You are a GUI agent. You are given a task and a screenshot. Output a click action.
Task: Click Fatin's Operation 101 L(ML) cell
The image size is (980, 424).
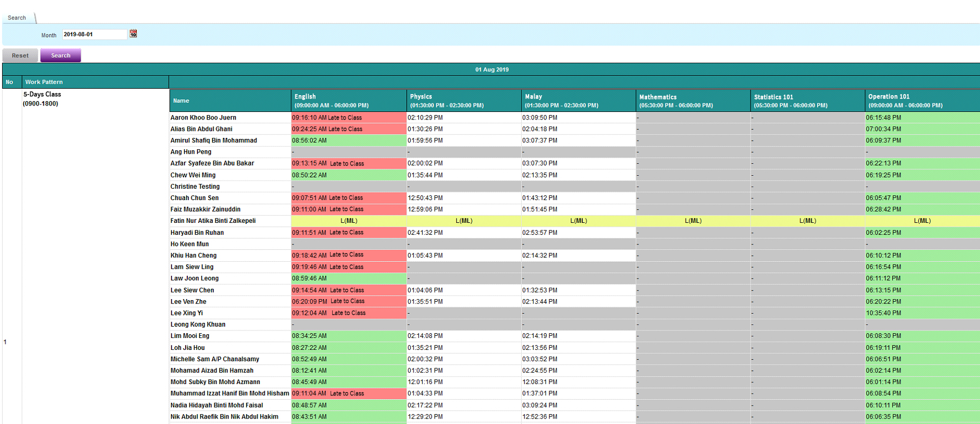click(x=922, y=221)
